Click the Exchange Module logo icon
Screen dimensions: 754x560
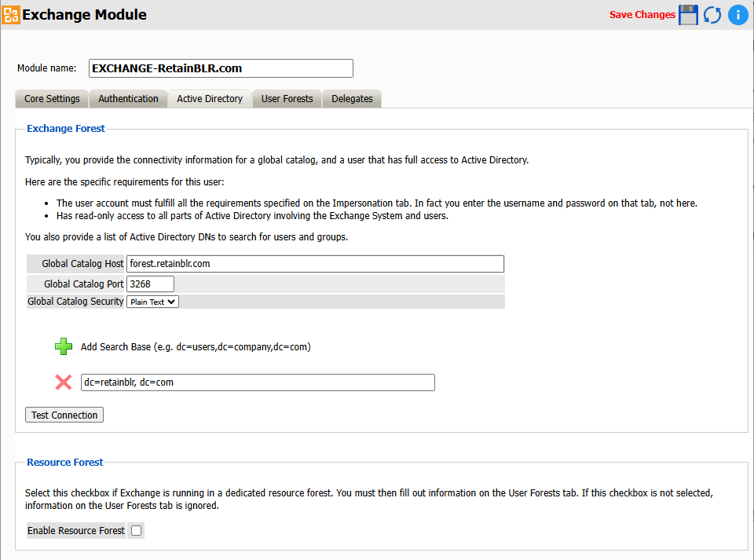11,14
